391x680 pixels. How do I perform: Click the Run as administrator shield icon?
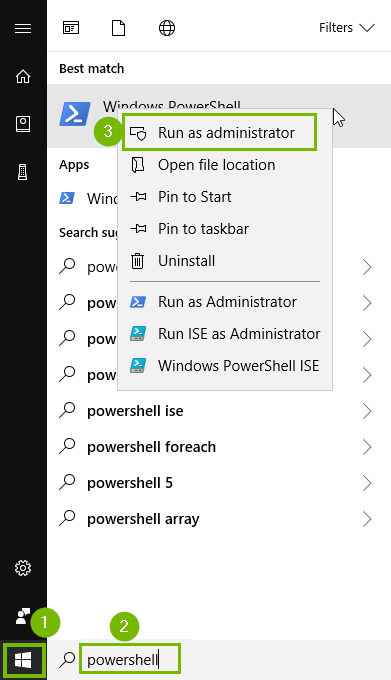pyautogui.click(x=138, y=133)
